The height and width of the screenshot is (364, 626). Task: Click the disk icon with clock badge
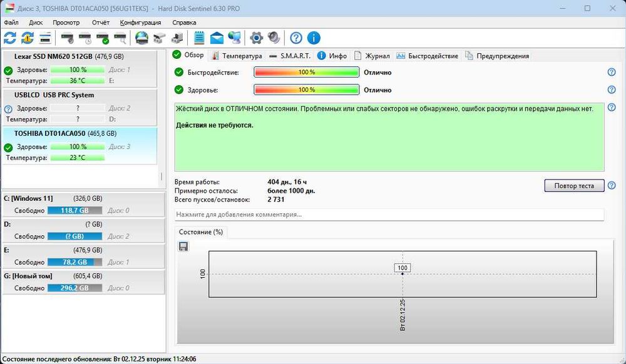[x=85, y=38]
